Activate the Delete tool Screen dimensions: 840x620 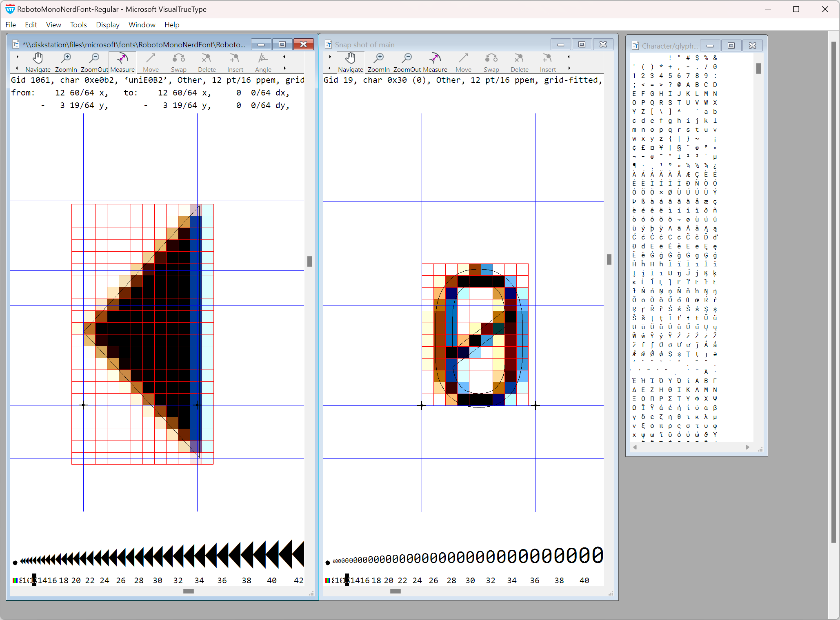[x=207, y=62]
